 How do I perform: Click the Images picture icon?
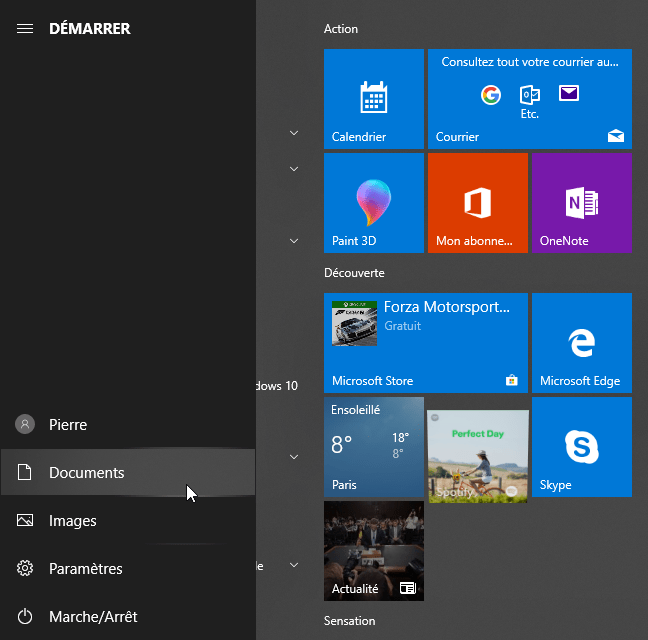pos(25,520)
